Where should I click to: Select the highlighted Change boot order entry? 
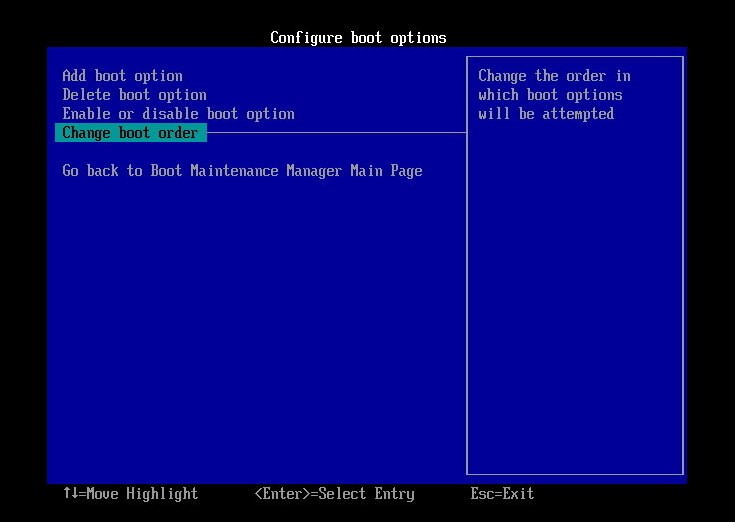pyautogui.click(x=131, y=133)
